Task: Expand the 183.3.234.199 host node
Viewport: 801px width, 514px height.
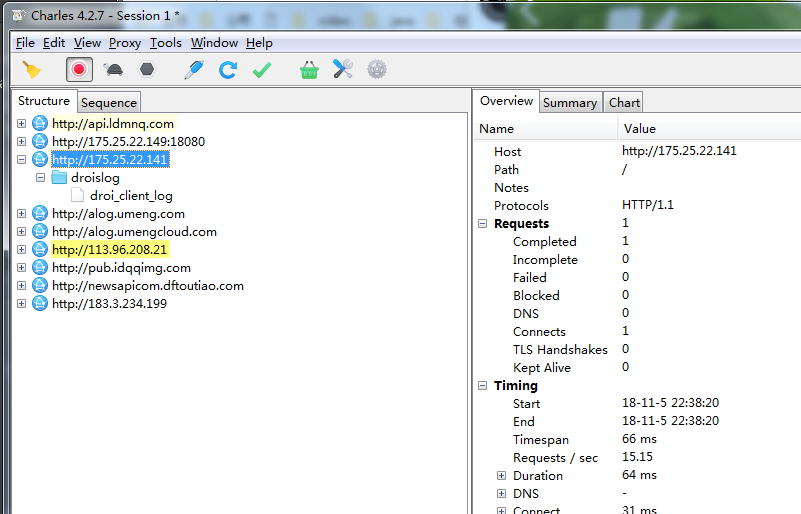Action: click(21, 303)
